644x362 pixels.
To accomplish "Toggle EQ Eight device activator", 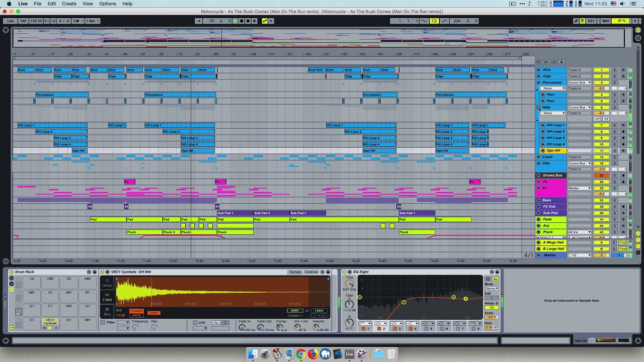I will 344,272.
